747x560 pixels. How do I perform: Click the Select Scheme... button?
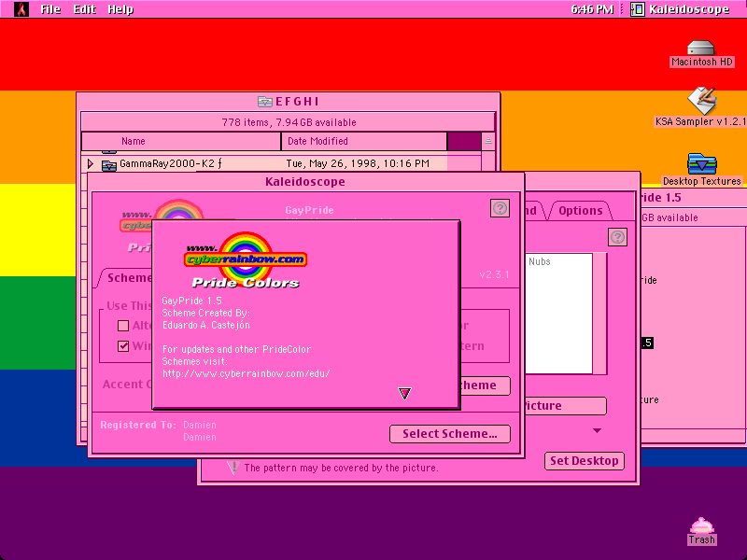point(450,434)
